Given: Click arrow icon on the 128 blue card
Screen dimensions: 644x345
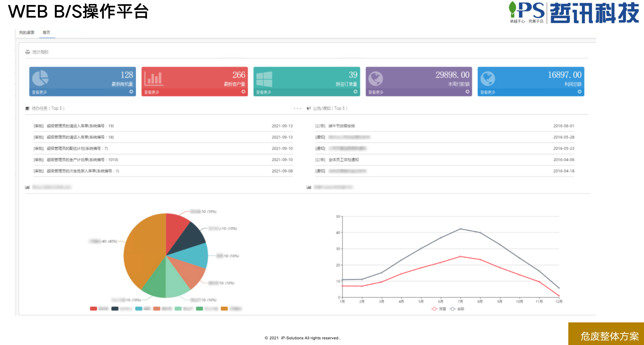Looking at the screenshot, I should 131,92.
